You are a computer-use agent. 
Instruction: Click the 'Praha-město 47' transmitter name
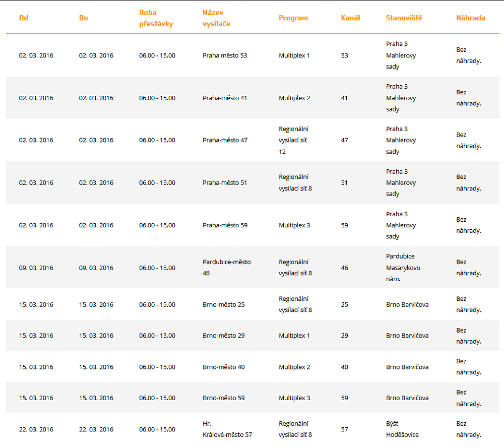point(225,140)
